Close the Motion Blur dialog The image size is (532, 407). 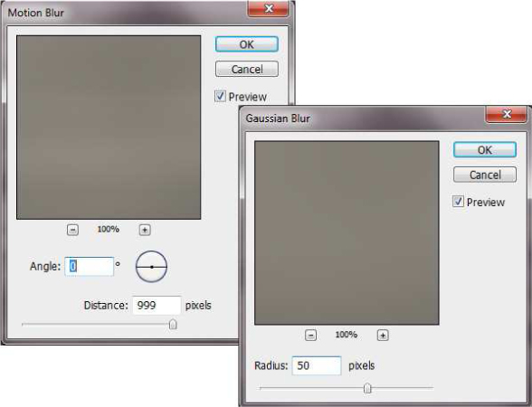point(269,8)
